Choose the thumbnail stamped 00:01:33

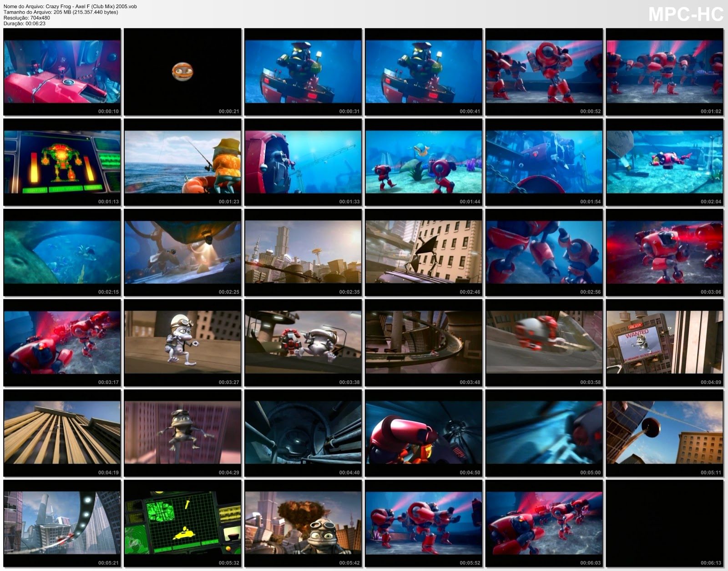coord(303,162)
